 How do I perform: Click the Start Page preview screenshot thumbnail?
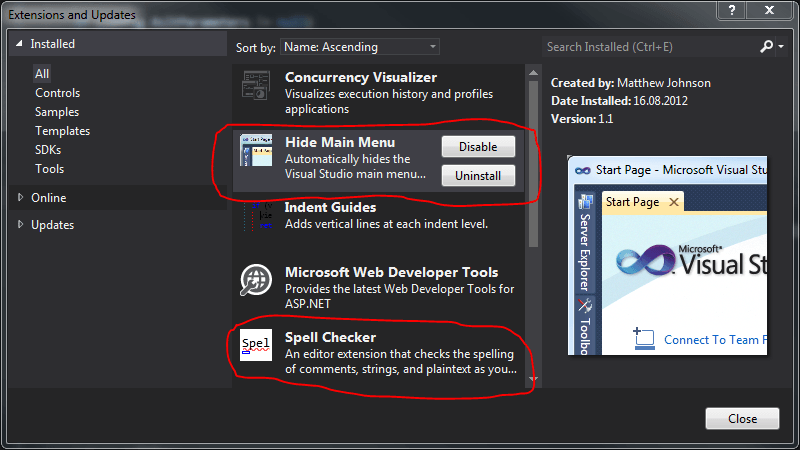point(667,256)
